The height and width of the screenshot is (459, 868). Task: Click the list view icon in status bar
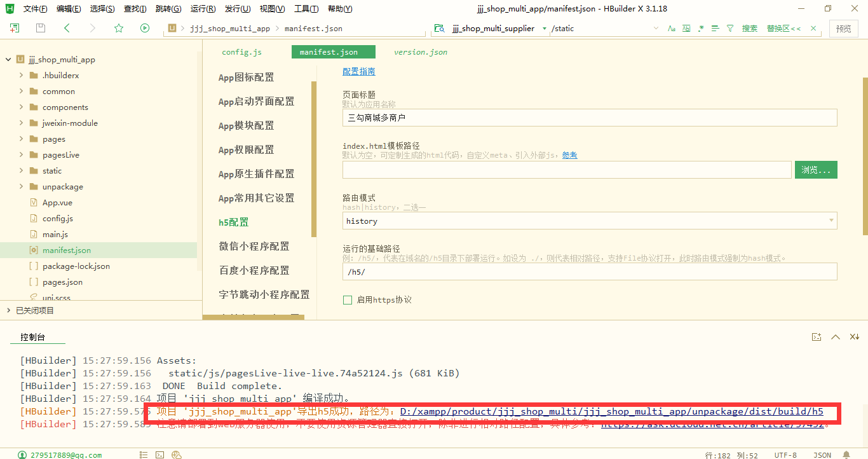(x=144, y=455)
